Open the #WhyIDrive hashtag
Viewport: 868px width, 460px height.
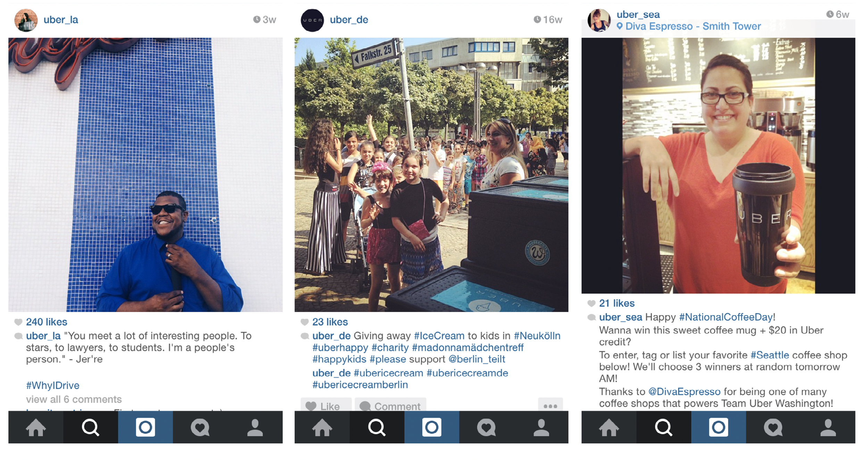pos(53,385)
